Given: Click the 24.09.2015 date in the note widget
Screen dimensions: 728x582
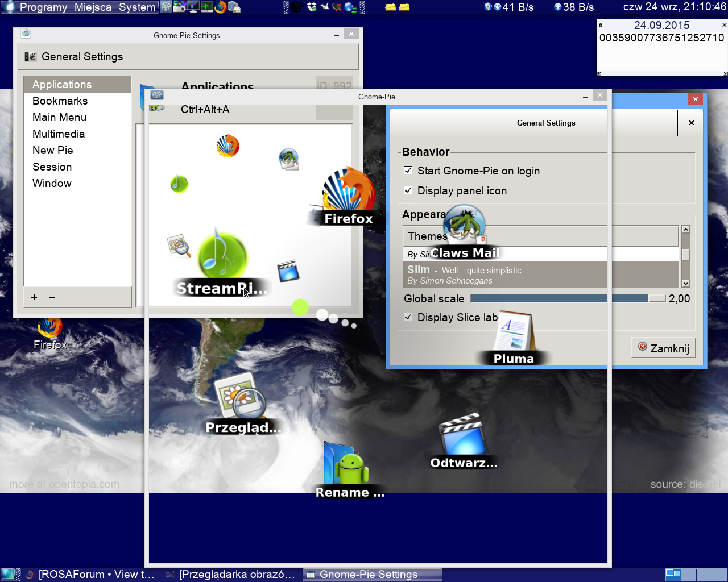Looking at the screenshot, I should pyautogui.click(x=661, y=25).
